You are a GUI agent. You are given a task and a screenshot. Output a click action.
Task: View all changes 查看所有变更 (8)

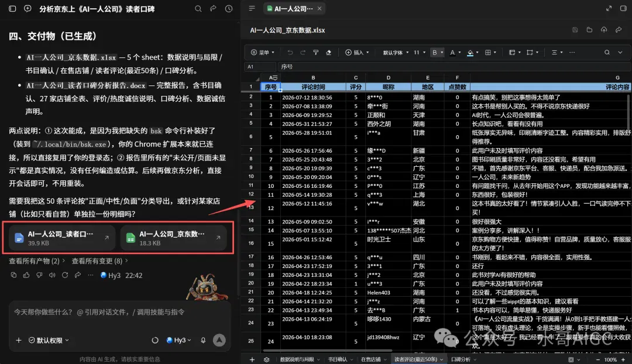[x=99, y=261]
